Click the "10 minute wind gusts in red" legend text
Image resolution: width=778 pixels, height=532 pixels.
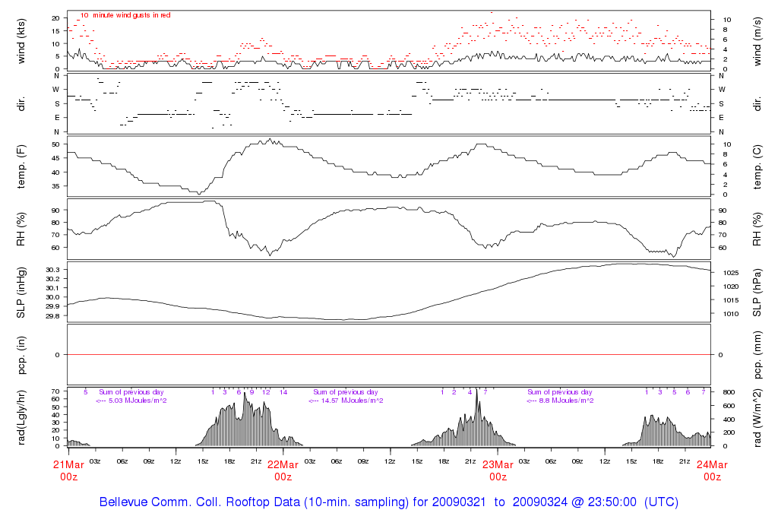125,15
